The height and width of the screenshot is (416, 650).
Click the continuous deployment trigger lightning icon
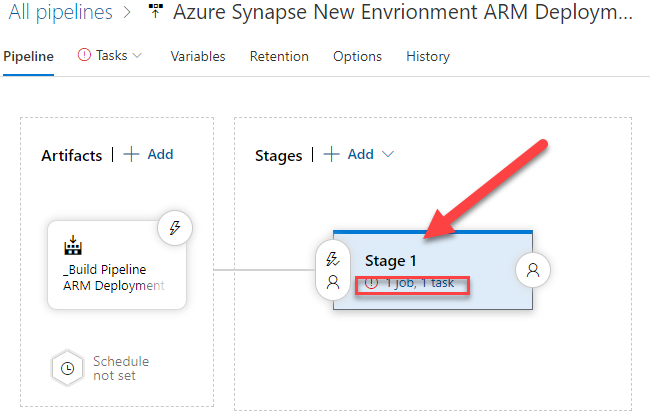point(174,228)
